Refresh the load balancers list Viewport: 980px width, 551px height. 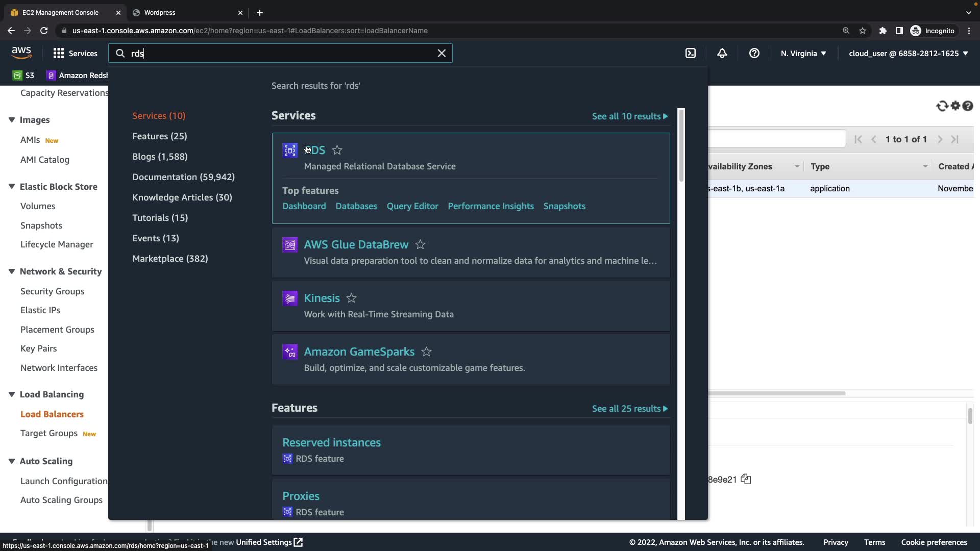(x=942, y=106)
